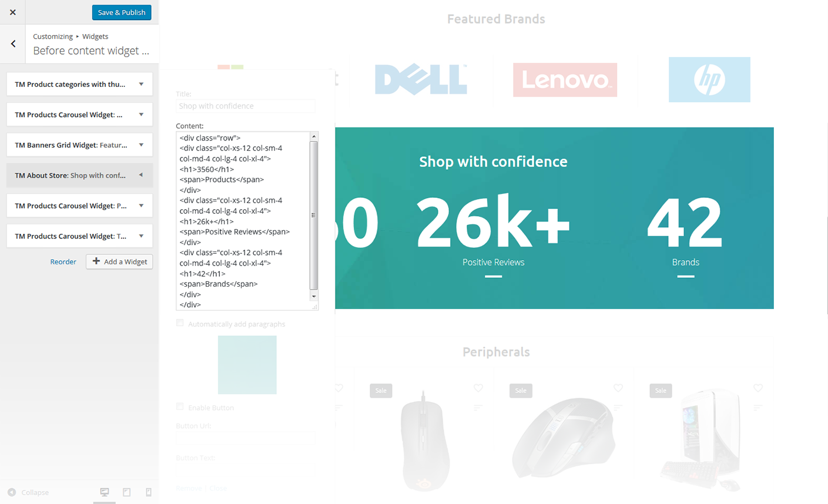Click the wishlist heart on the gaming PC product

(x=758, y=388)
